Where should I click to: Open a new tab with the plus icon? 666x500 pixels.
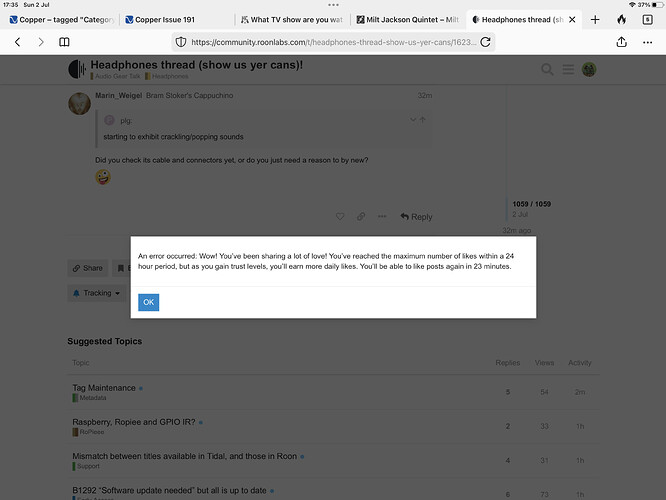point(595,19)
